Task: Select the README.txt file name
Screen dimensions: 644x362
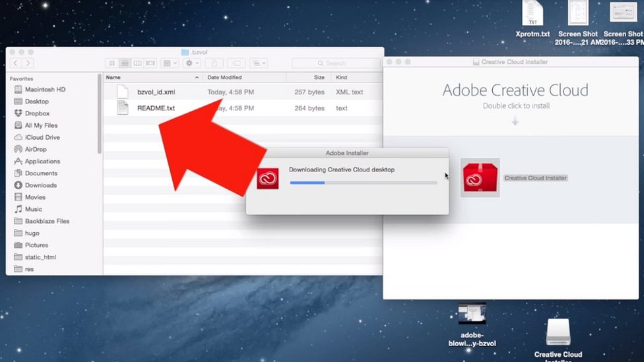Action: [x=156, y=108]
